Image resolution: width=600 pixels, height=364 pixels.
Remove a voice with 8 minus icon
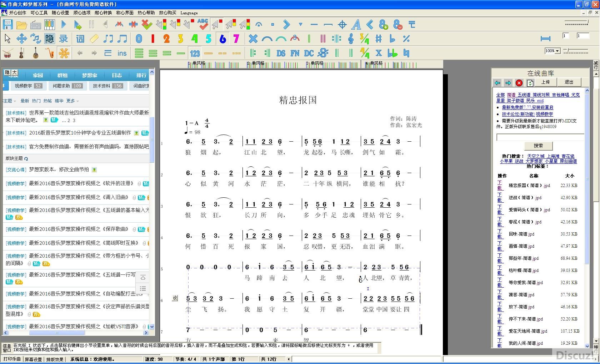tap(397, 25)
